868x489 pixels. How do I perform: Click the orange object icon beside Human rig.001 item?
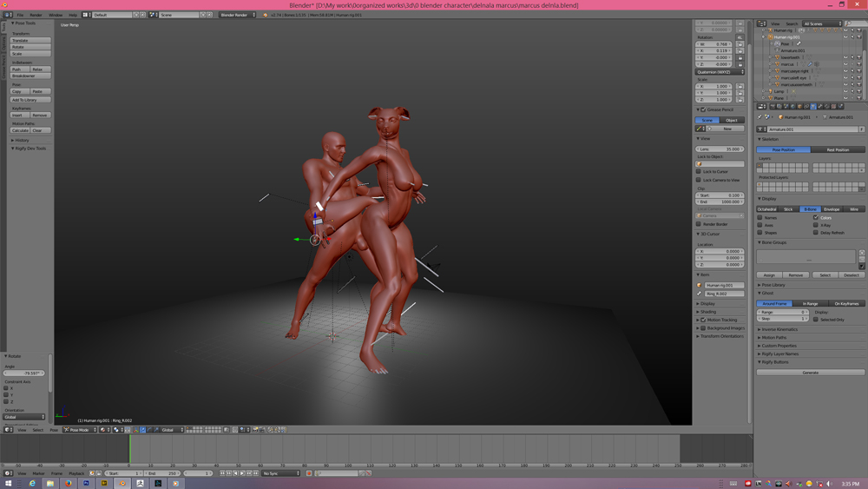[700, 285]
